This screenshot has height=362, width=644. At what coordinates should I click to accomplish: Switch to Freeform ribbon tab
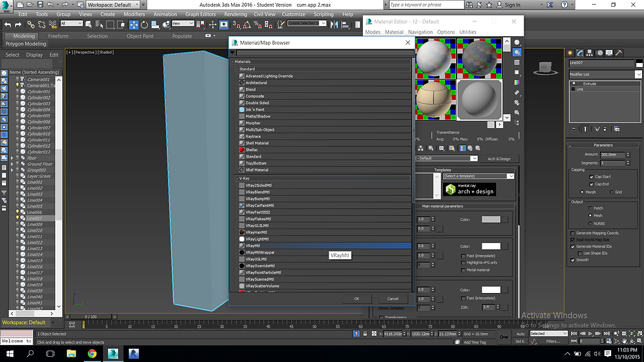tap(58, 36)
